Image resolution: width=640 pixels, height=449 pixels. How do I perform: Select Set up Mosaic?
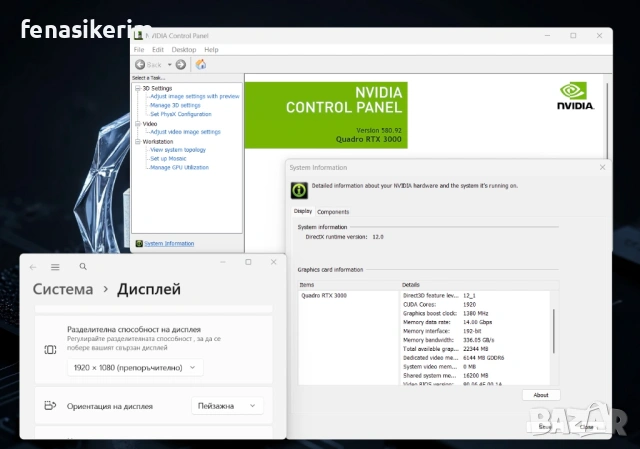coord(168,158)
